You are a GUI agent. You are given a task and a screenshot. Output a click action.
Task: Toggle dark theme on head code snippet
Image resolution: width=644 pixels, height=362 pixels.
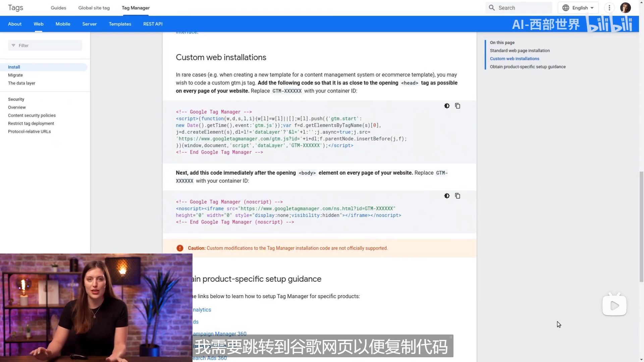point(447,106)
